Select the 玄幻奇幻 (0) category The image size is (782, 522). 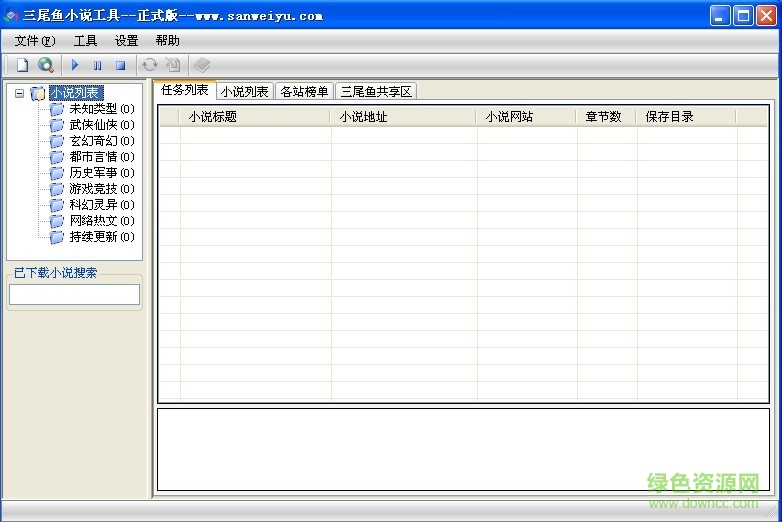click(102, 141)
